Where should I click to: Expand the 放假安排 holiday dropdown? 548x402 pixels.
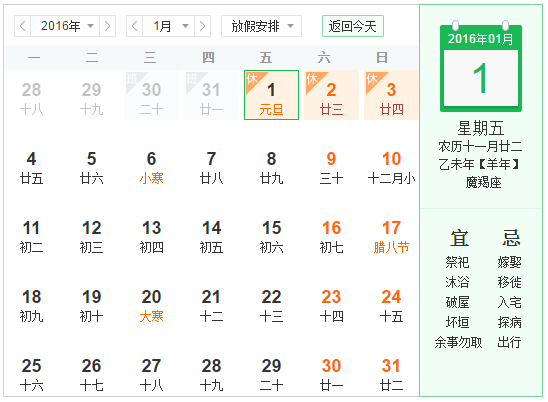click(x=261, y=26)
